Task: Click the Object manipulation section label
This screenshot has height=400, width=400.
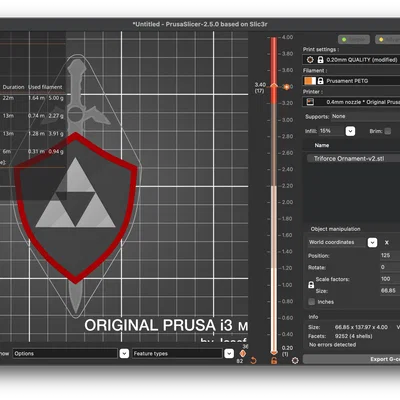Action: [x=335, y=229]
